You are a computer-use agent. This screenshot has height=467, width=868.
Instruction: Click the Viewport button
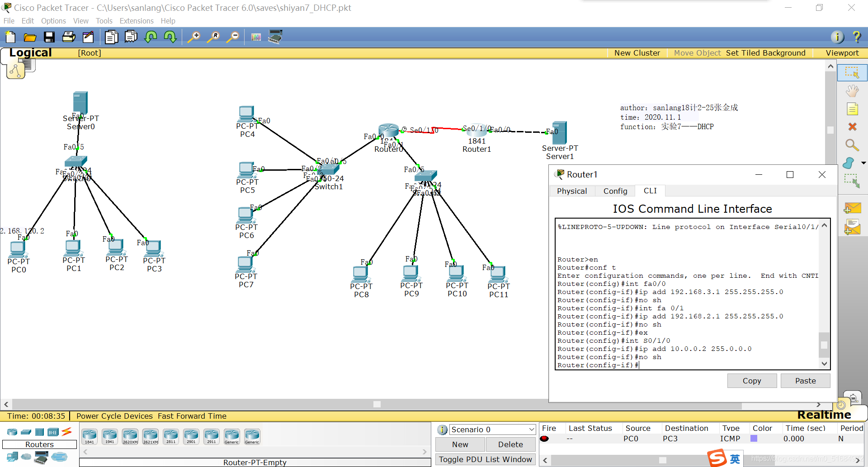(842, 53)
